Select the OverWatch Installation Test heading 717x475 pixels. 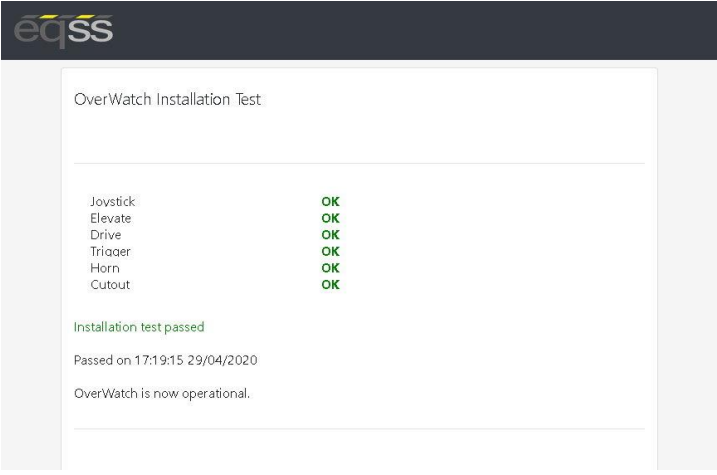point(167,99)
